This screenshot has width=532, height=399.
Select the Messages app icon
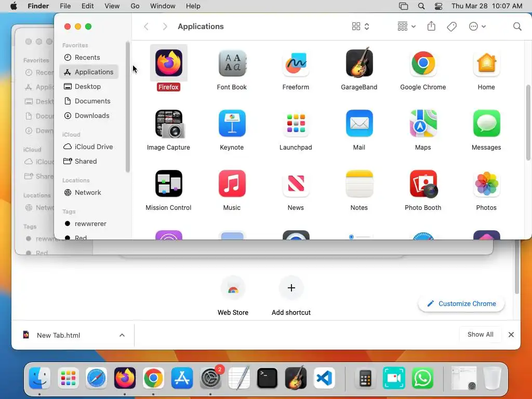point(486,124)
